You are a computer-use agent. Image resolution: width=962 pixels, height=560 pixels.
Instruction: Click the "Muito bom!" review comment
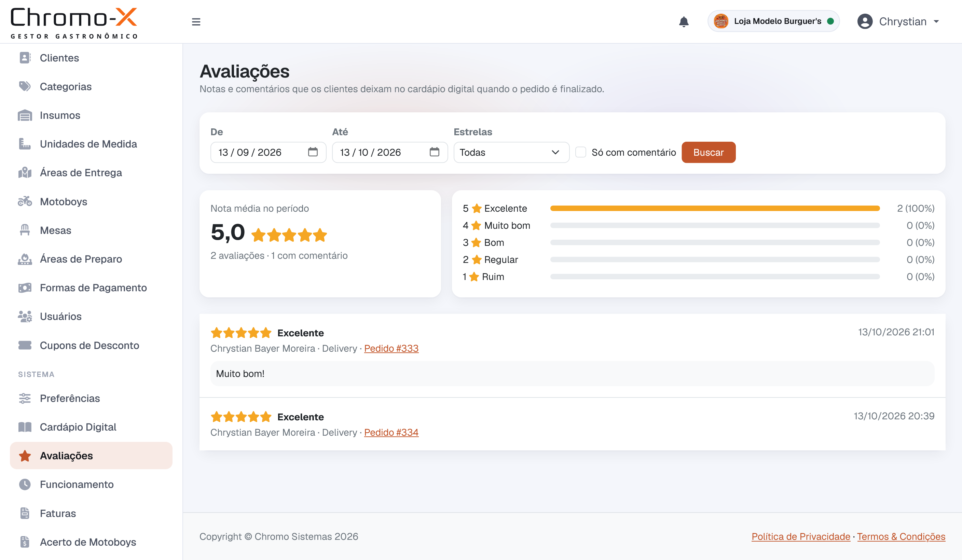pyautogui.click(x=572, y=374)
